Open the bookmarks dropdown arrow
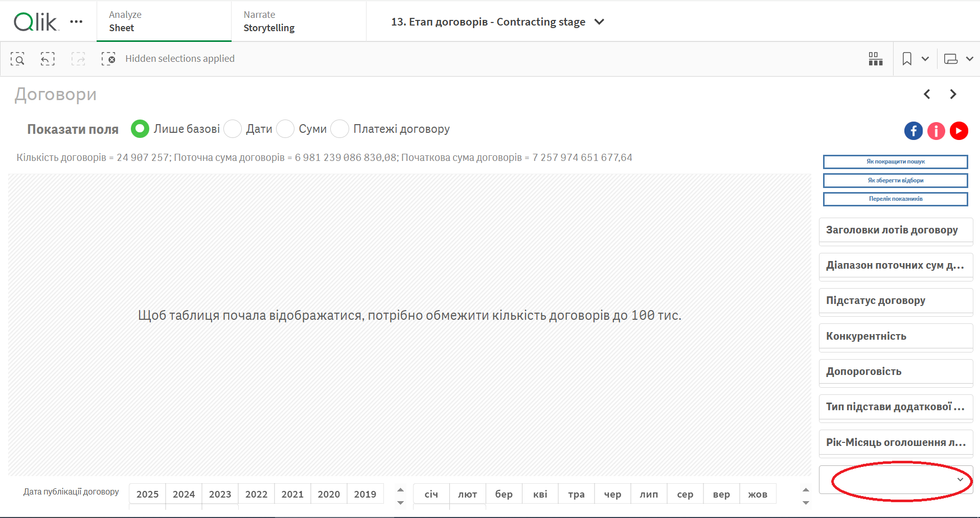The image size is (980, 518). (x=925, y=59)
